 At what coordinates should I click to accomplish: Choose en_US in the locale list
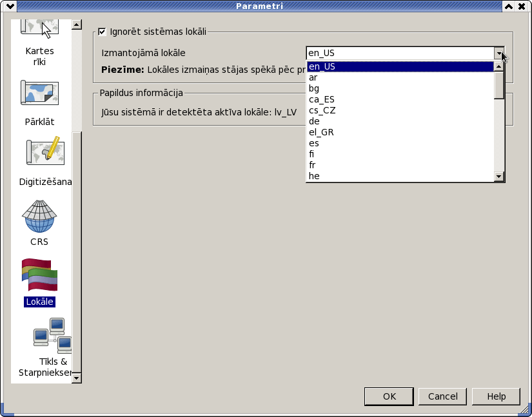click(x=400, y=66)
